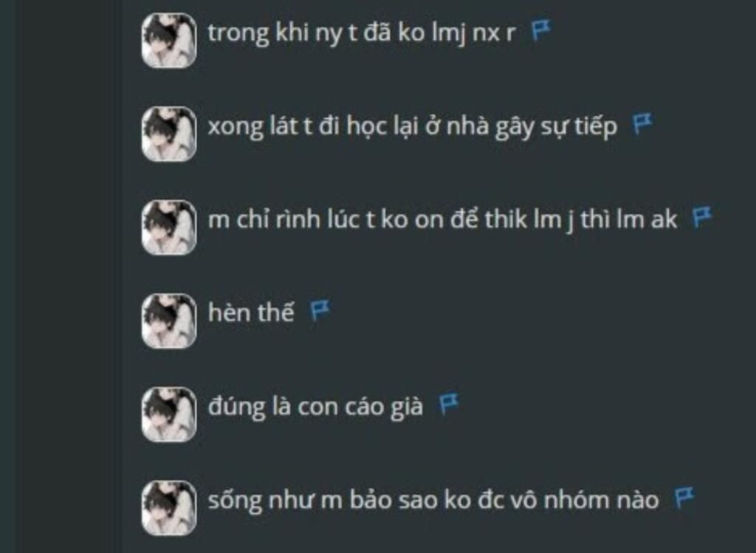Select the message 'sống như m bảo sao ko đc vô nhóm nào'
The image size is (756, 553).
pos(433,501)
